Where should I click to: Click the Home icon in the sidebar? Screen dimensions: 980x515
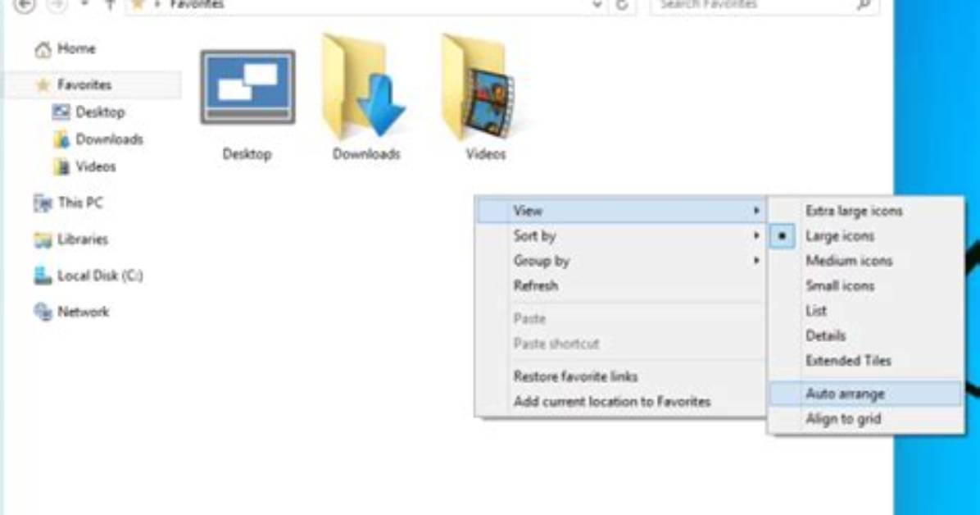[43, 49]
